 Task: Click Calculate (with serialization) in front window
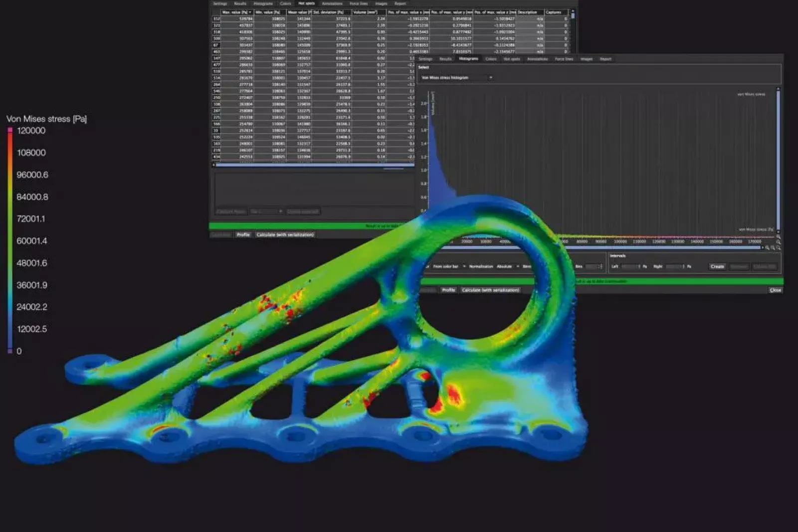[490, 290]
